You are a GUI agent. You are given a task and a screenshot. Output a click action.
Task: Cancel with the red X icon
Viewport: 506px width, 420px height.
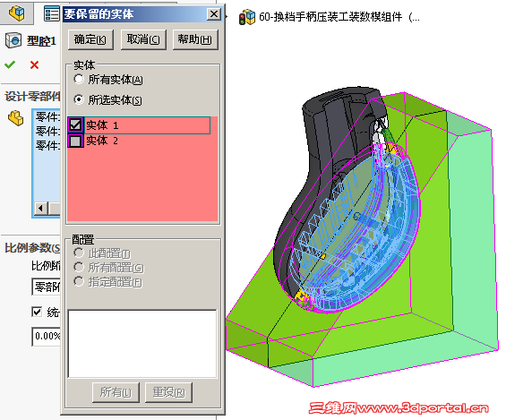click(34, 64)
